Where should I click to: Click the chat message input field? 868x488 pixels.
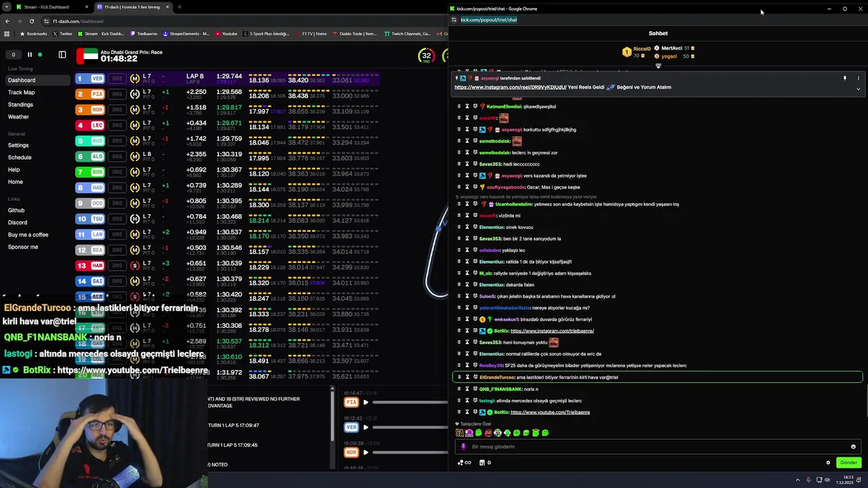[x=658, y=447]
